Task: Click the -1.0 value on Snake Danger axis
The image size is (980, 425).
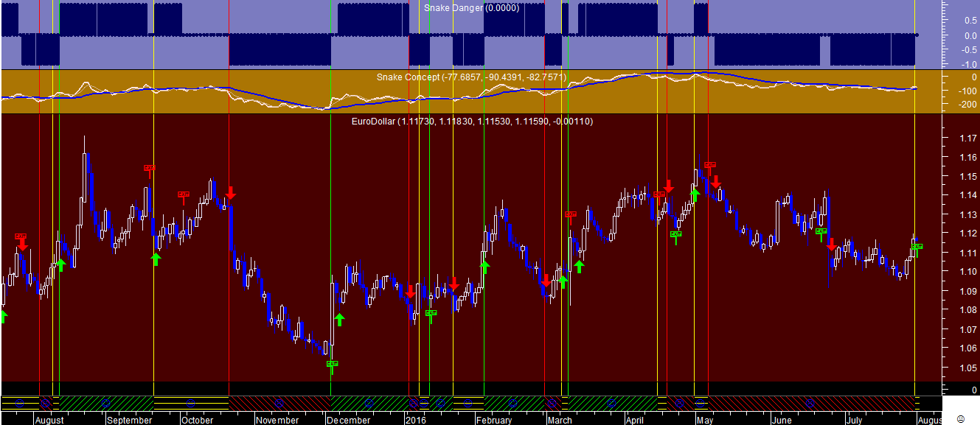Action: coord(968,64)
